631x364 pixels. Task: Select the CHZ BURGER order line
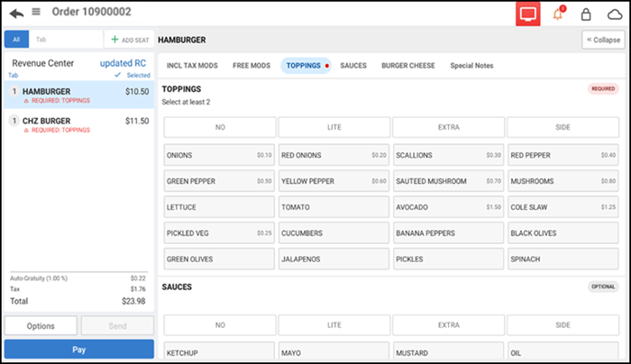(x=79, y=124)
